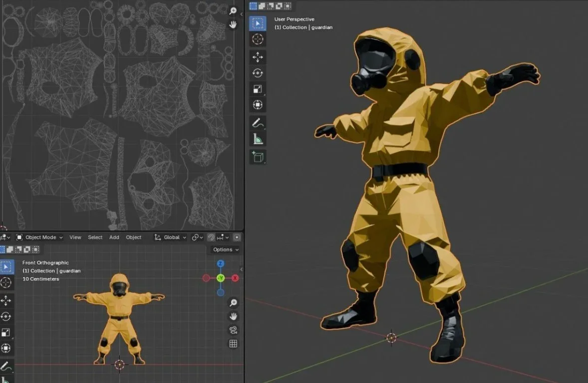
Task: Click the Cursor tool in the front orthographic viewport
Action: pyautogui.click(x=6, y=283)
